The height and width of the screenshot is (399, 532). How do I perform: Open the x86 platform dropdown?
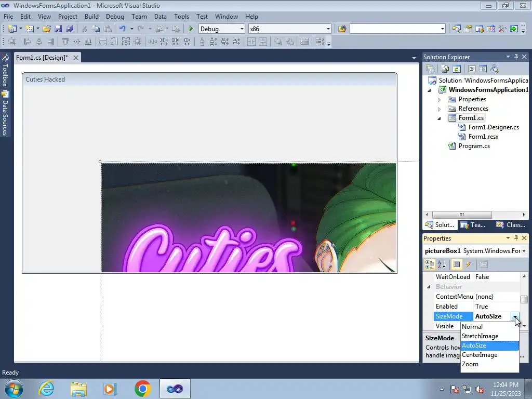[x=328, y=29]
